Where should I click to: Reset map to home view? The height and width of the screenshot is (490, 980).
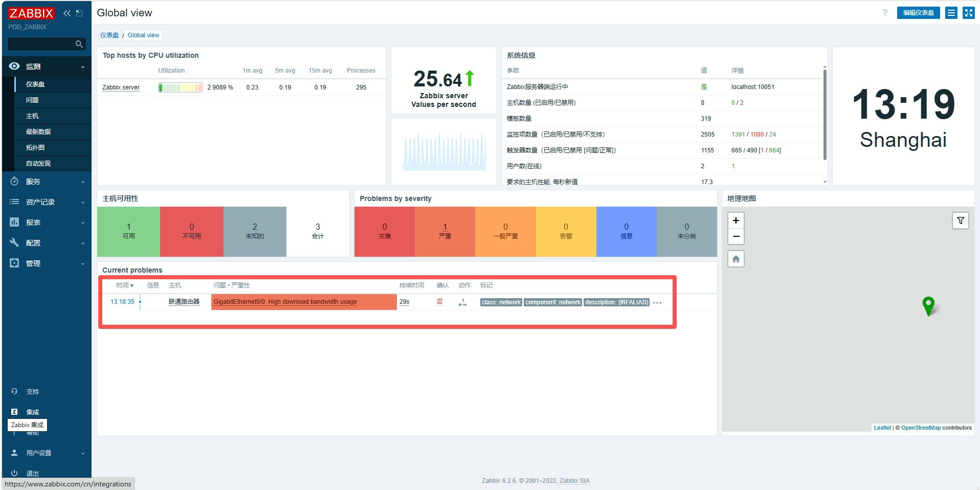coord(736,259)
